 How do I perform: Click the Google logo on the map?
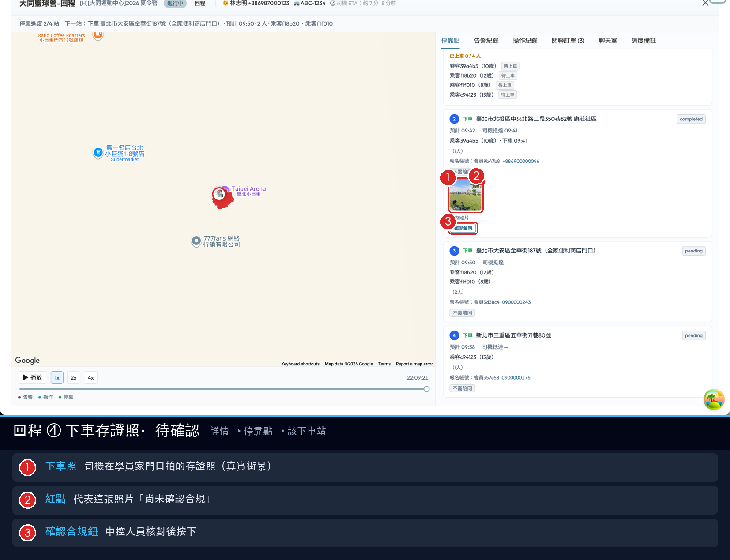[x=27, y=360]
